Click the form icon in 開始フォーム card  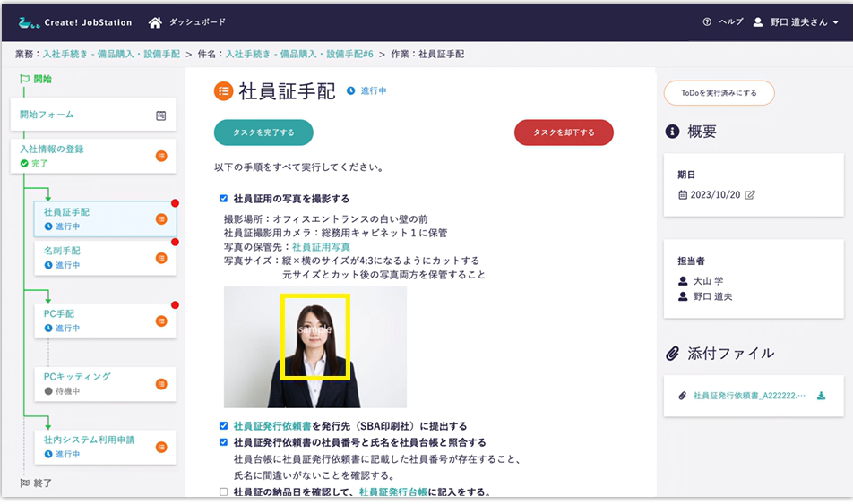point(161,115)
